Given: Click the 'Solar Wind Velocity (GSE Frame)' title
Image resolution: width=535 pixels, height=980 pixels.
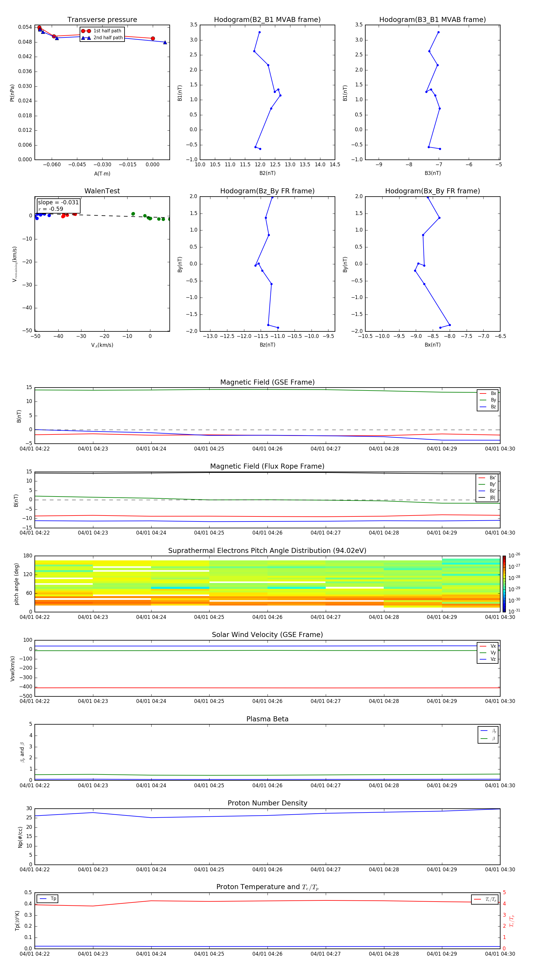Looking at the screenshot, I should [x=267, y=635].
